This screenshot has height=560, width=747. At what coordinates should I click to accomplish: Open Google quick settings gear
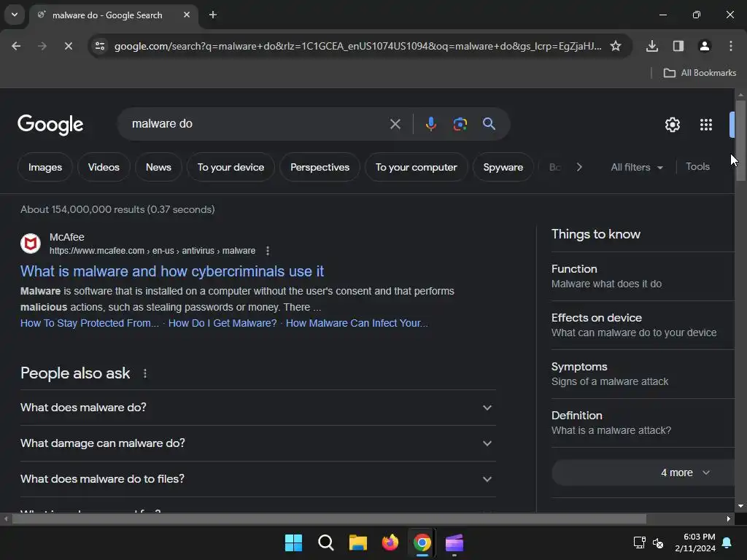point(672,125)
